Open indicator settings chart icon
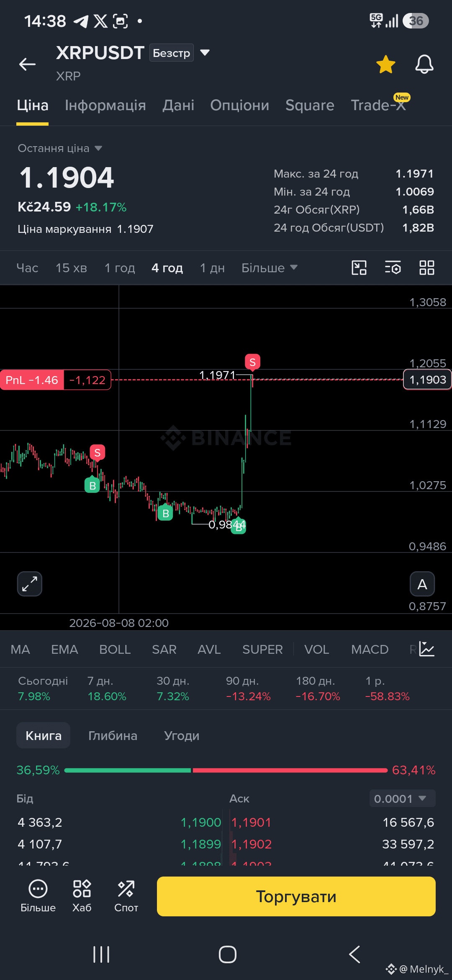The width and height of the screenshot is (452, 980). pos(427,649)
